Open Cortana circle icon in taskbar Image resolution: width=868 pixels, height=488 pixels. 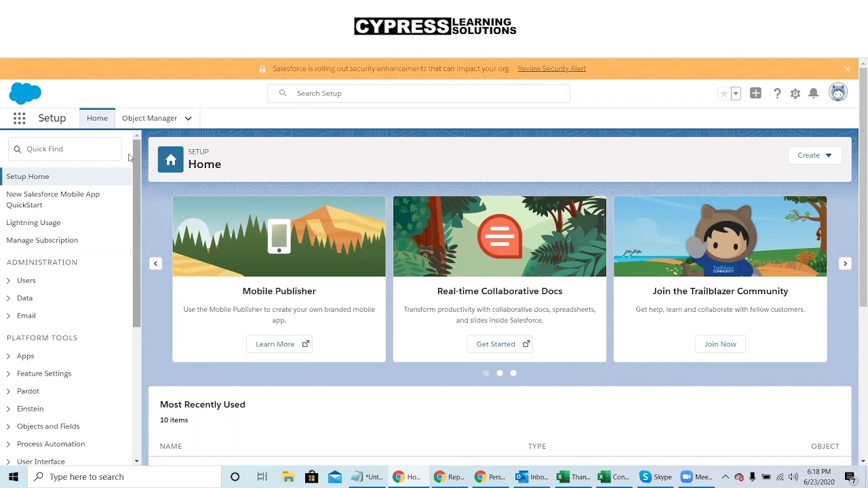[235, 477]
